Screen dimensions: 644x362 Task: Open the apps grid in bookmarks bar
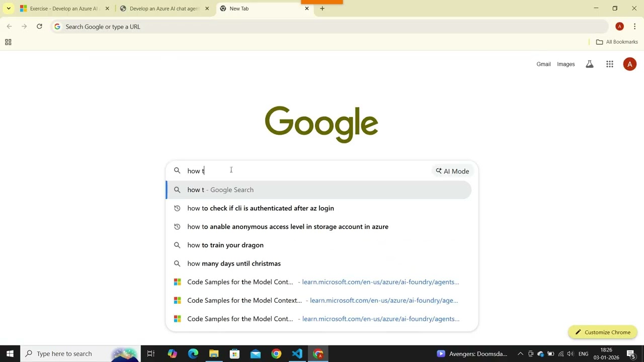tap(8, 42)
